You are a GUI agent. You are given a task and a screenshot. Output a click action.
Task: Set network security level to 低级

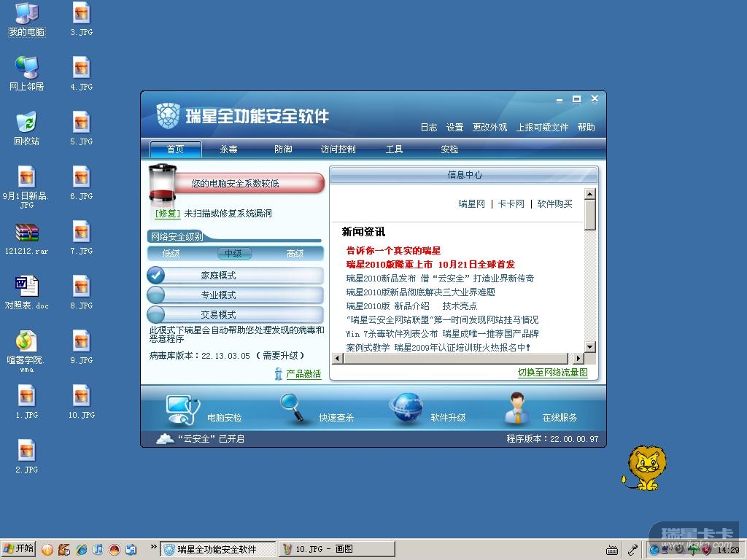point(171,254)
